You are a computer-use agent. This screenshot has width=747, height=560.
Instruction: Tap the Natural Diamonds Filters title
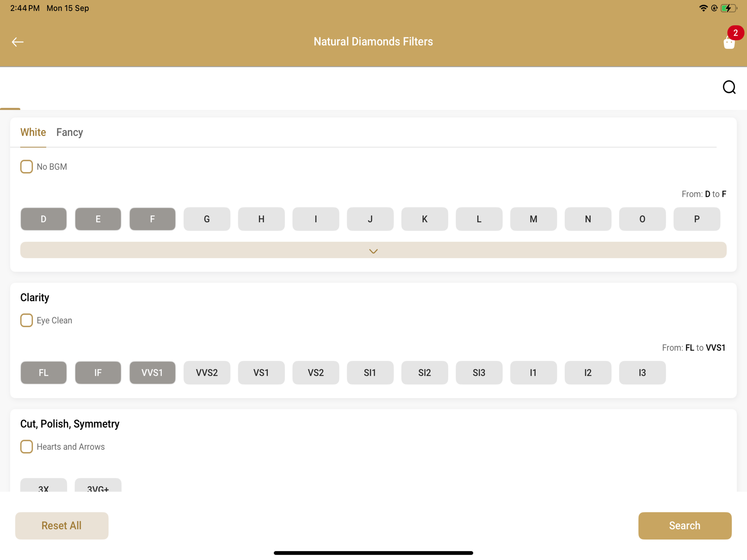[373, 42]
